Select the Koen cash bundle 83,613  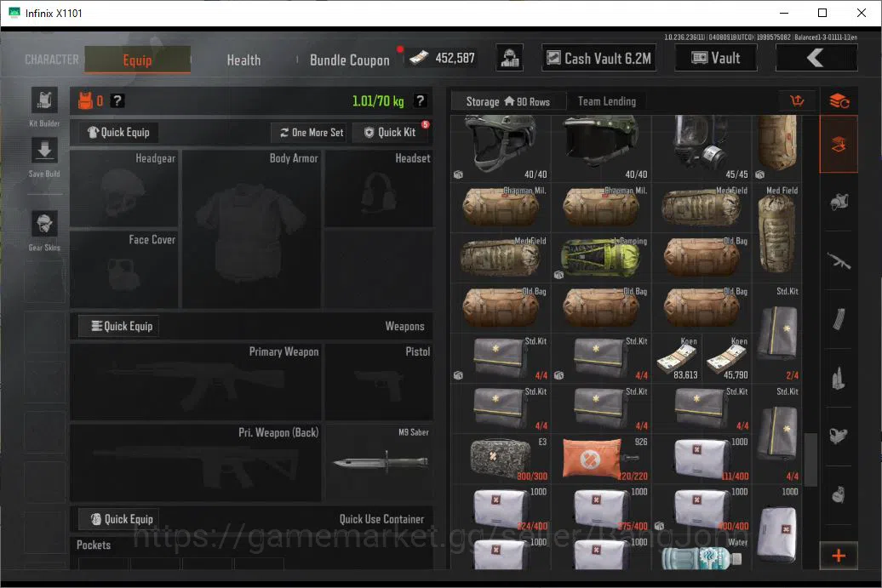(678, 358)
